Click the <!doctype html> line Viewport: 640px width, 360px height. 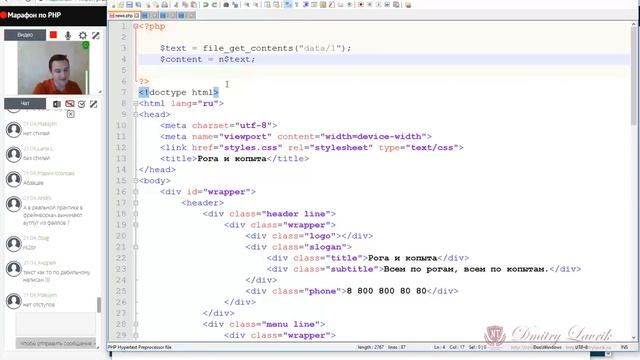[178, 93]
